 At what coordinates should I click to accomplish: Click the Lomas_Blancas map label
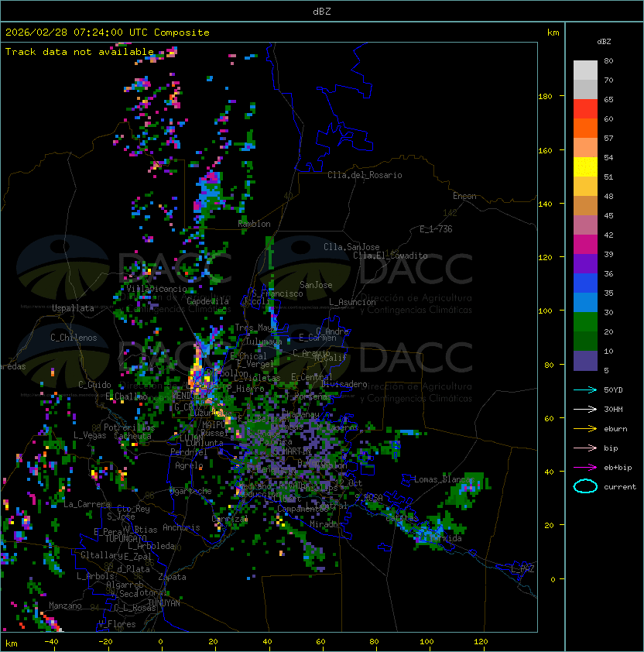tap(444, 479)
